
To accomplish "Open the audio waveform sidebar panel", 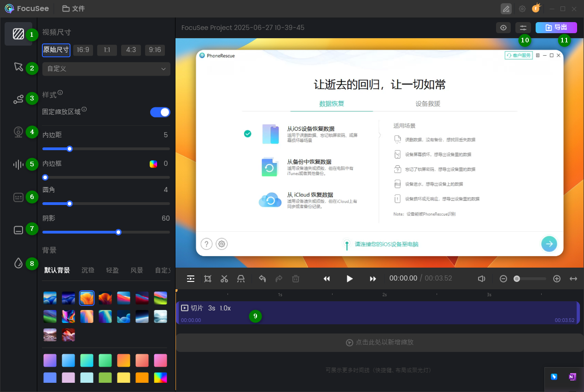I will point(18,164).
